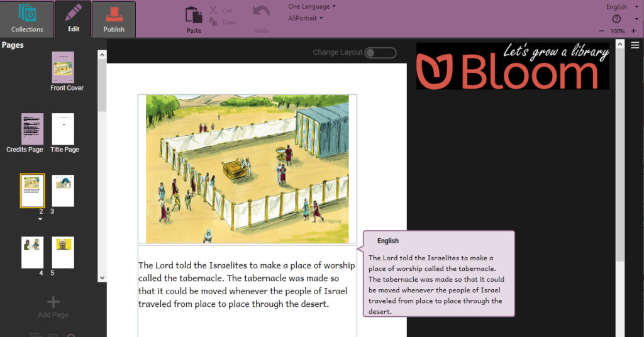This screenshot has width=644, height=337.
Task: Zoom out with the minus icon
Action: click(x=602, y=31)
